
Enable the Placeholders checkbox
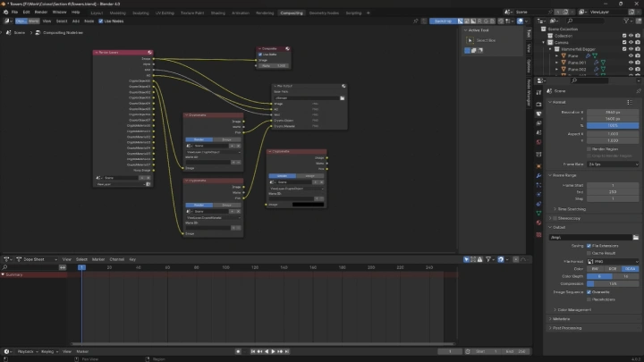coord(589,299)
